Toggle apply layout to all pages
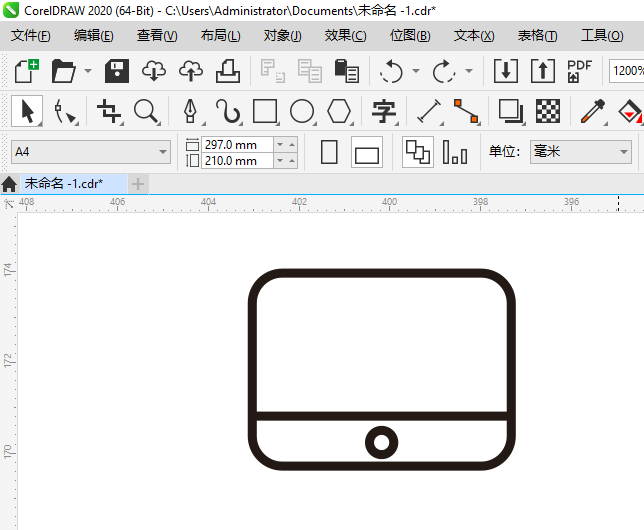The height and width of the screenshot is (530, 644). [418, 152]
